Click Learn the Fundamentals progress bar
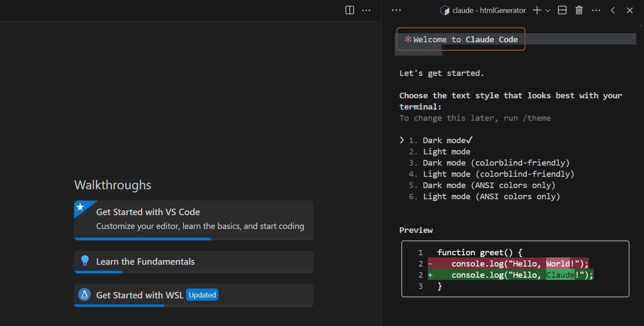644x326 pixels. (x=193, y=272)
